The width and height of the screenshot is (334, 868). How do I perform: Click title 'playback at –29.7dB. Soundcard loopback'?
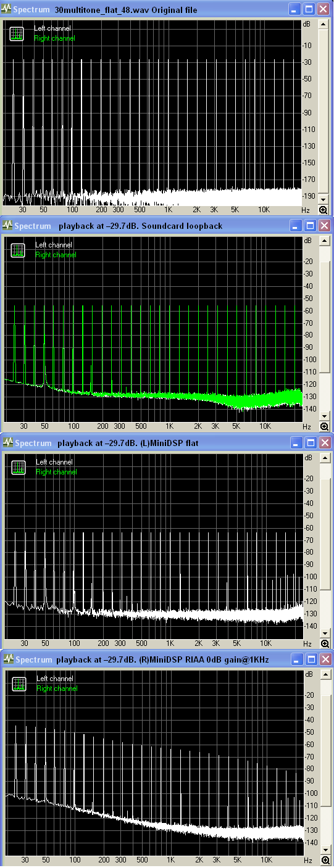[140, 226]
